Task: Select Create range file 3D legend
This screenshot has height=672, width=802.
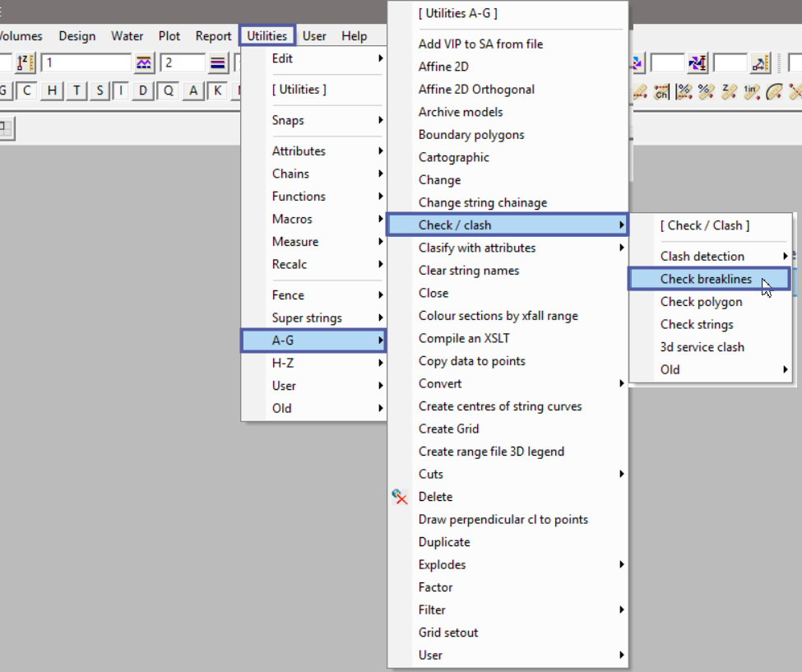Action: pyautogui.click(x=508, y=452)
